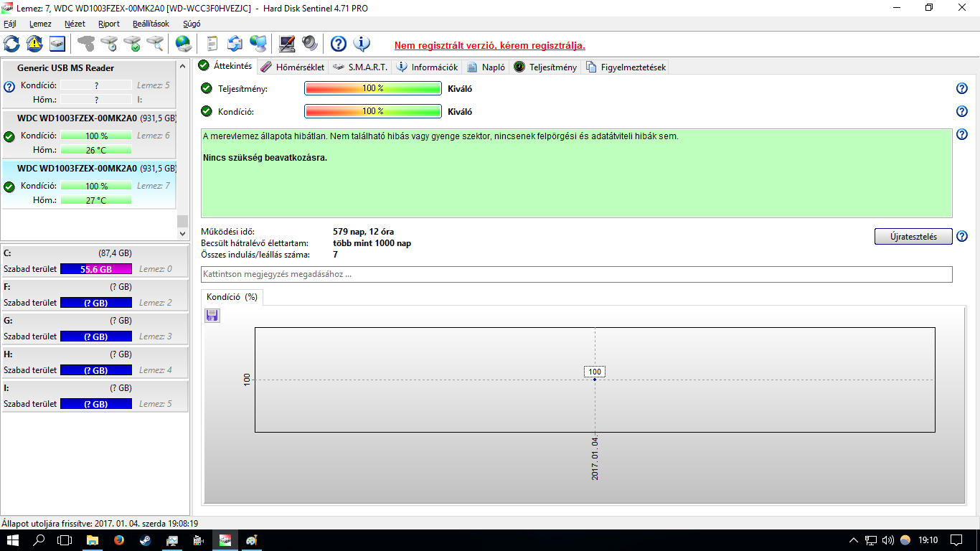
Task: Click the registration warning link
Action: (490, 45)
